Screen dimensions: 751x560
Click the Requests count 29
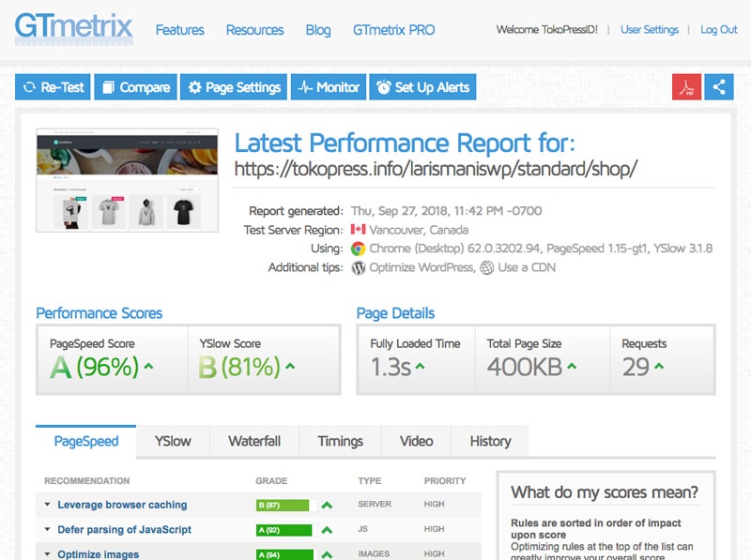pyautogui.click(x=636, y=367)
